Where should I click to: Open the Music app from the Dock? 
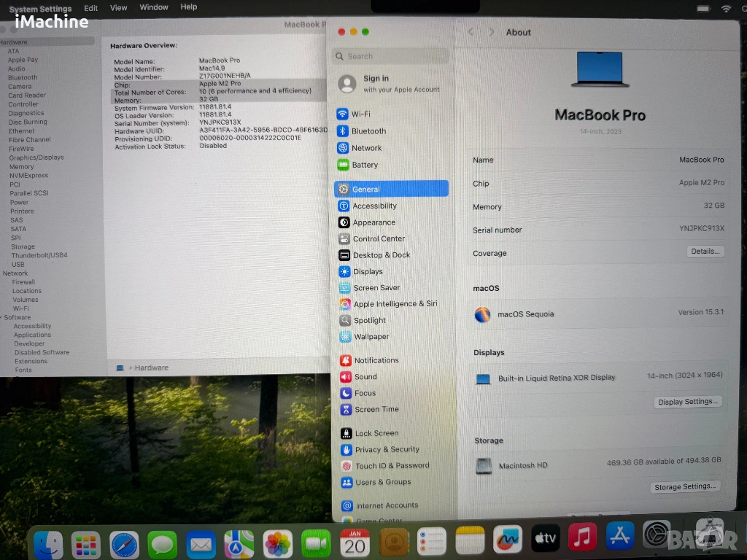click(582, 538)
